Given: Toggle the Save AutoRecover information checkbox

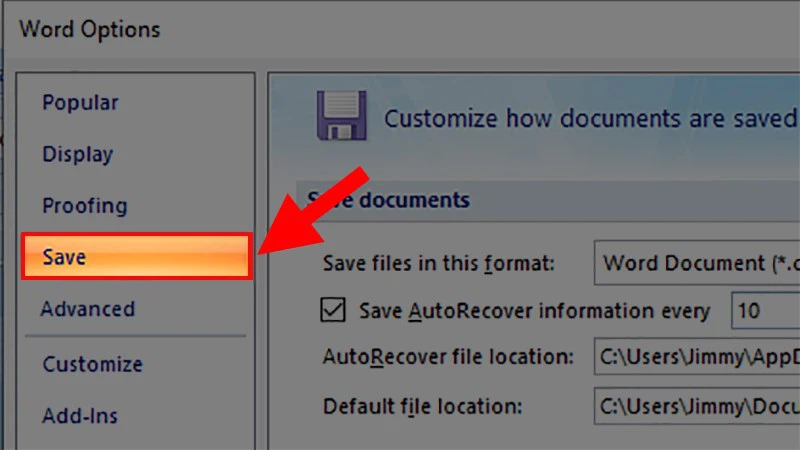Looking at the screenshot, I should [x=333, y=311].
